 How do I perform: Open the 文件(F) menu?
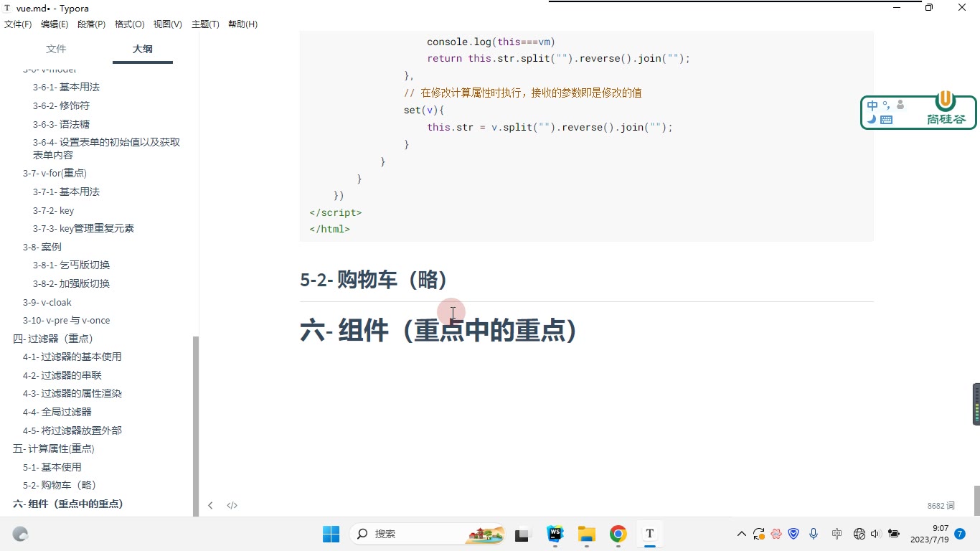click(18, 24)
